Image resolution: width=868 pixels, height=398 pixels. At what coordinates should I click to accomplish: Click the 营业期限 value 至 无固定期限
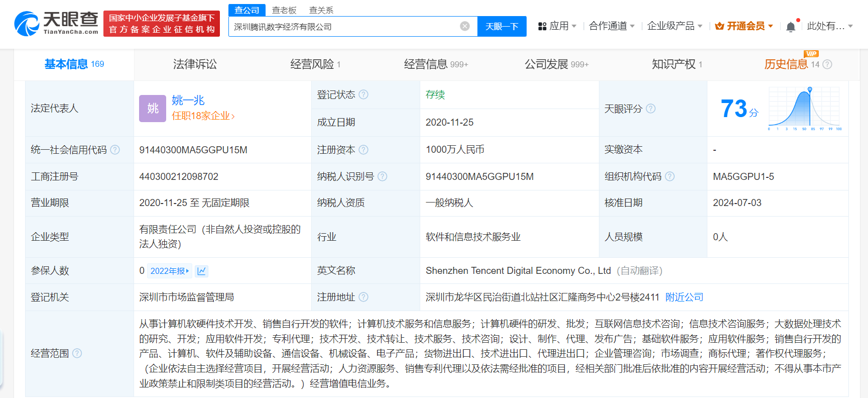coord(194,203)
